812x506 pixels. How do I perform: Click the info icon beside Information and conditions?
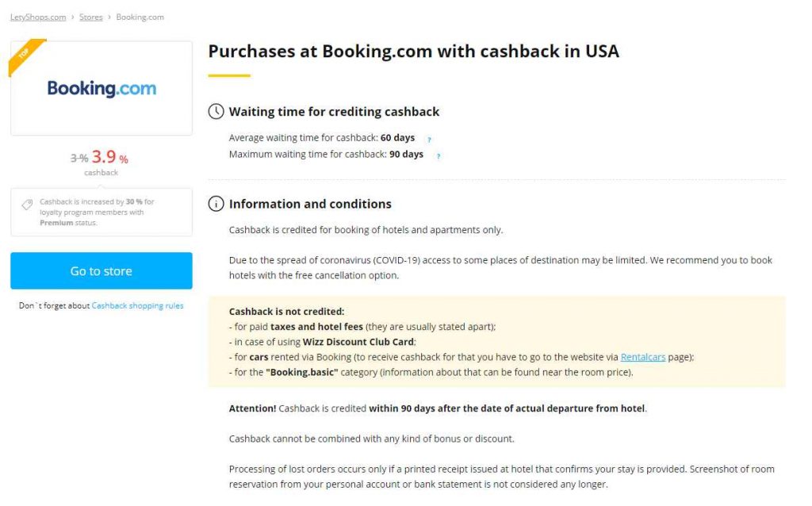click(x=216, y=204)
